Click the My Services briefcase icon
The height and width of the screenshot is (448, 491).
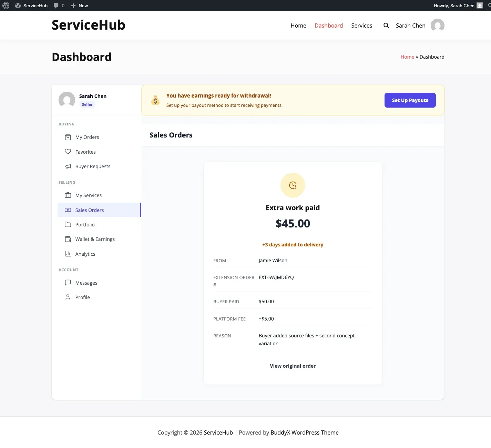click(68, 195)
